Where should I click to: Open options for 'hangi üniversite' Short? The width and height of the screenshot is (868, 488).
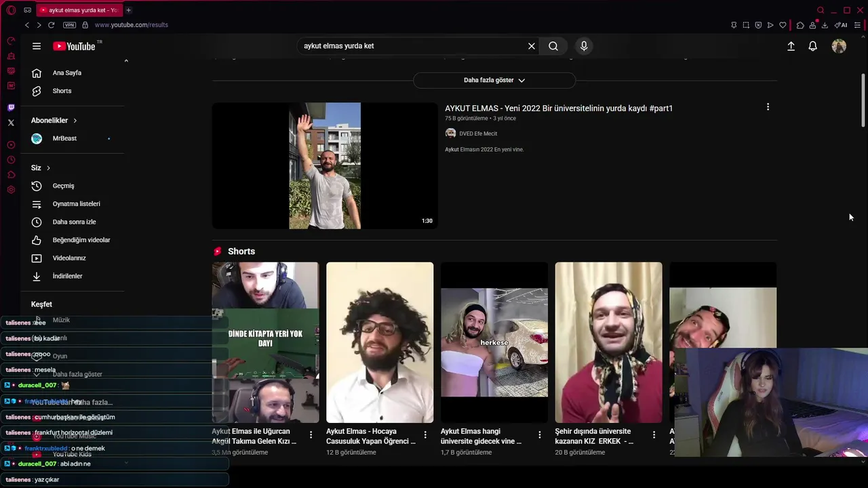click(540, 434)
